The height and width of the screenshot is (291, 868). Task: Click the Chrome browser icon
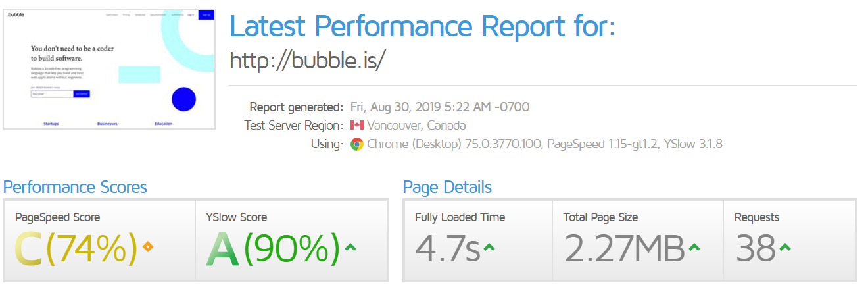[x=357, y=144]
